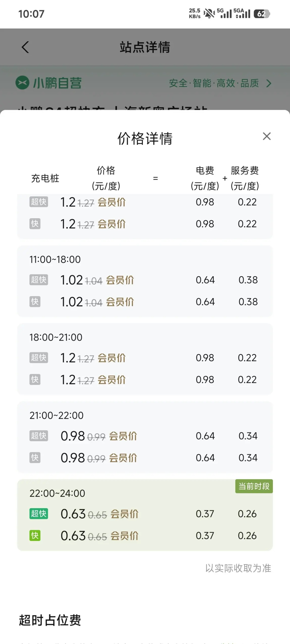
Task: Tap green 超快 badge in 22:00~24:00
Action: tap(39, 513)
